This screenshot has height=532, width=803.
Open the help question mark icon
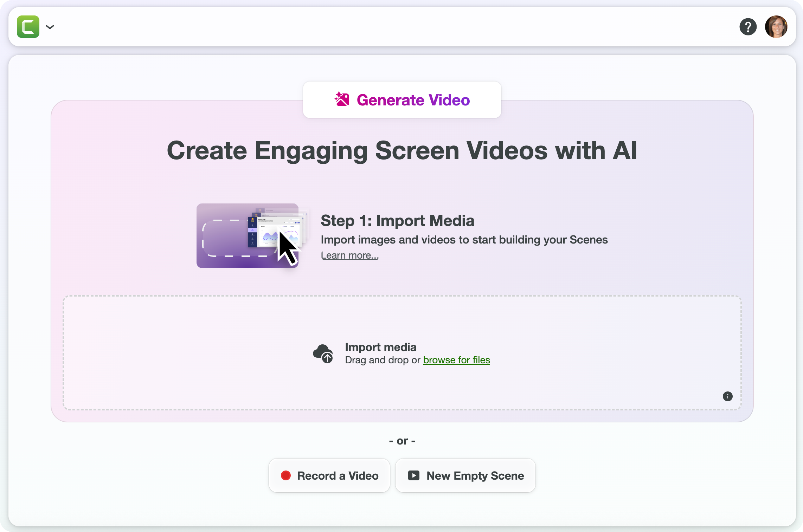tap(748, 27)
